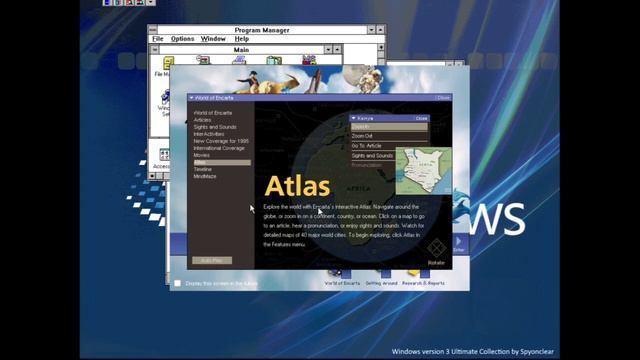Expand the Kenya popup title dropdown arrow

(x=353, y=118)
